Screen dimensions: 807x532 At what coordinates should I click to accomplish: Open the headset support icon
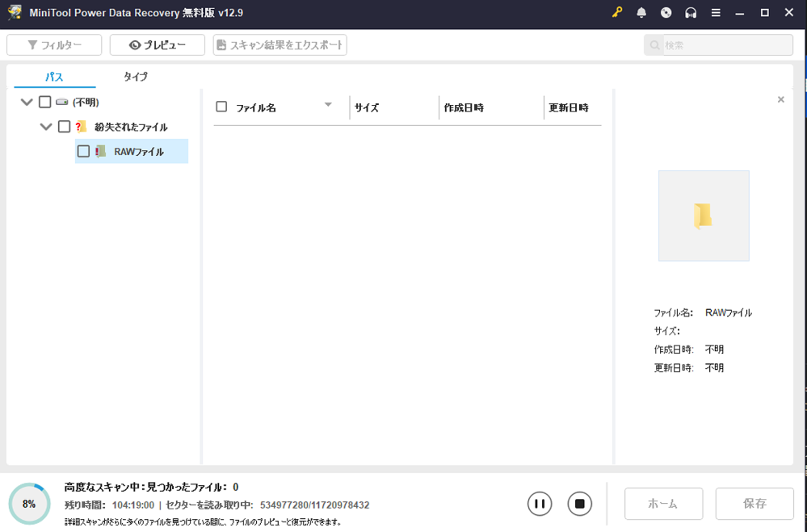point(691,13)
